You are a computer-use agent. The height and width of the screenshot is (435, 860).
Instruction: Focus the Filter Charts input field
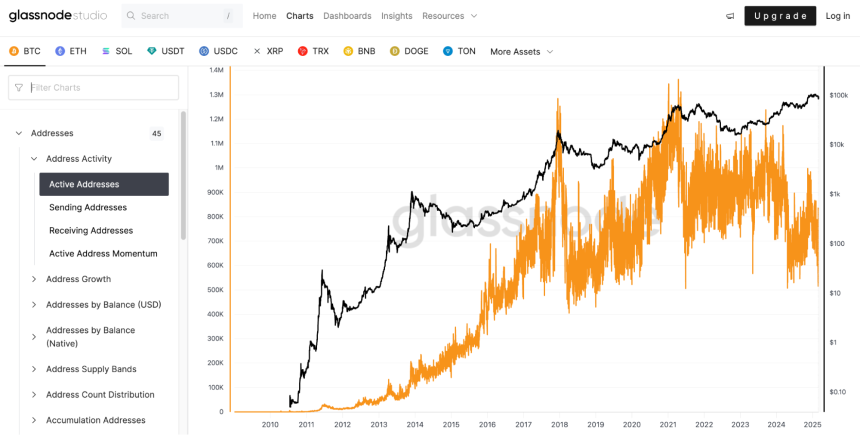pos(93,88)
